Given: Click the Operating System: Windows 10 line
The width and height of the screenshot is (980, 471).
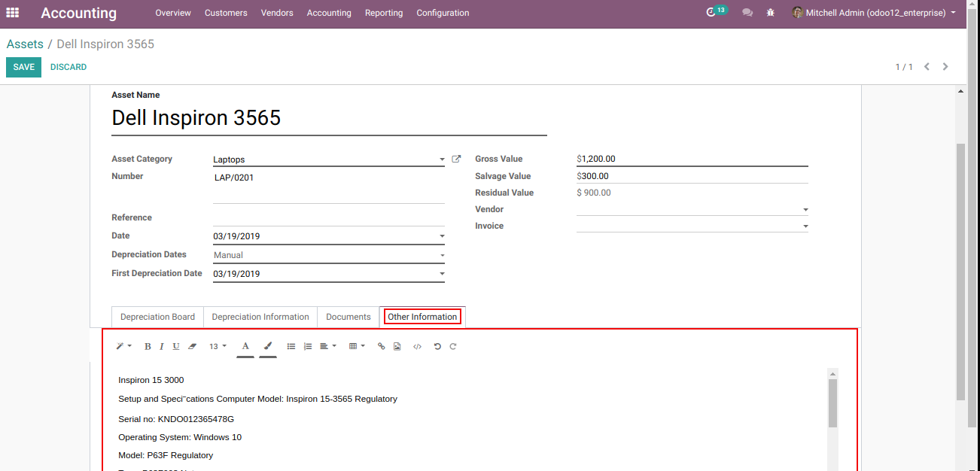Looking at the screenshot, I should [180, 437].
